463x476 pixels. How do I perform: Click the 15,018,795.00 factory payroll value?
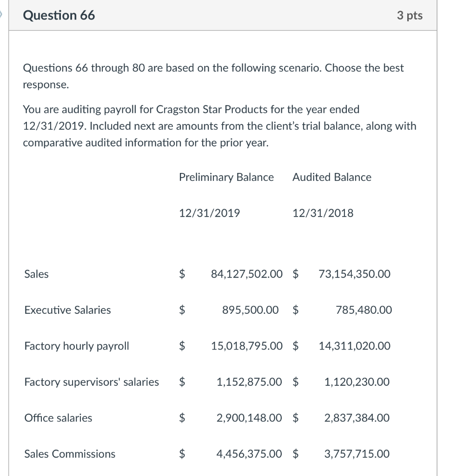pos(246,346)
